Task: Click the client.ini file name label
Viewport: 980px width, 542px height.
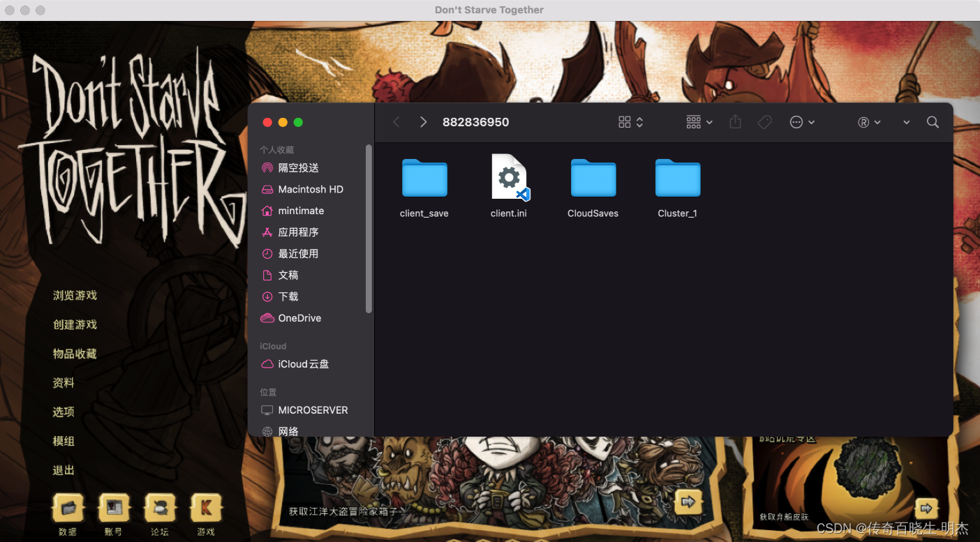Action: point(509,213)
